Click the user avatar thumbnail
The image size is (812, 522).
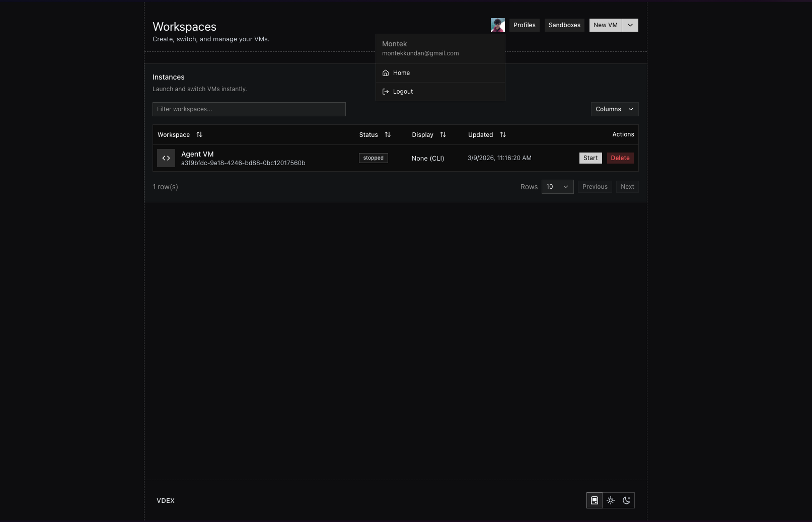pos(497,25)
